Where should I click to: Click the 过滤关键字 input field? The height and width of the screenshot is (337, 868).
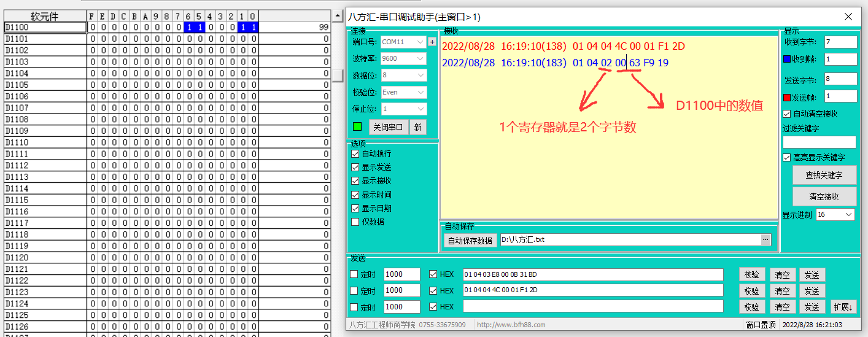tap(819, 142)
